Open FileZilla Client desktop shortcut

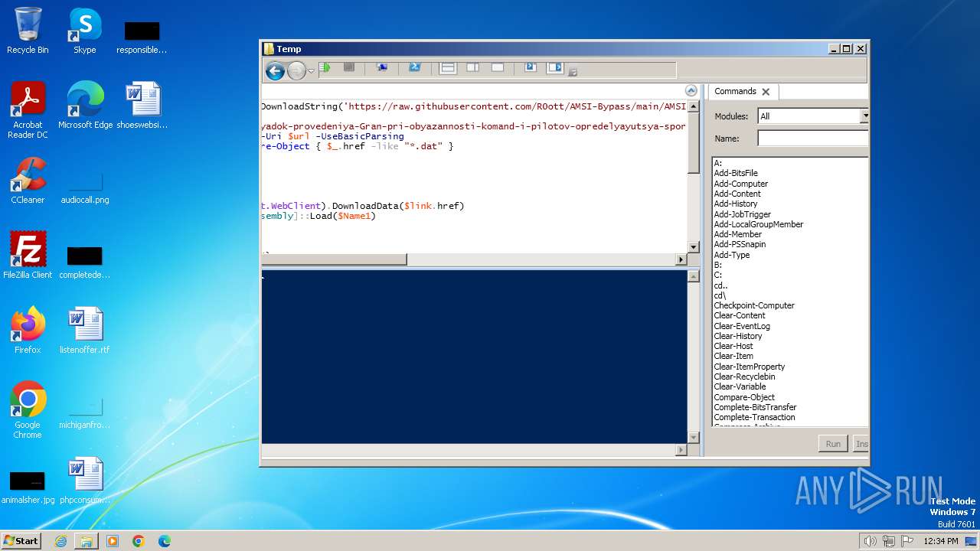[x=28, y=255]
